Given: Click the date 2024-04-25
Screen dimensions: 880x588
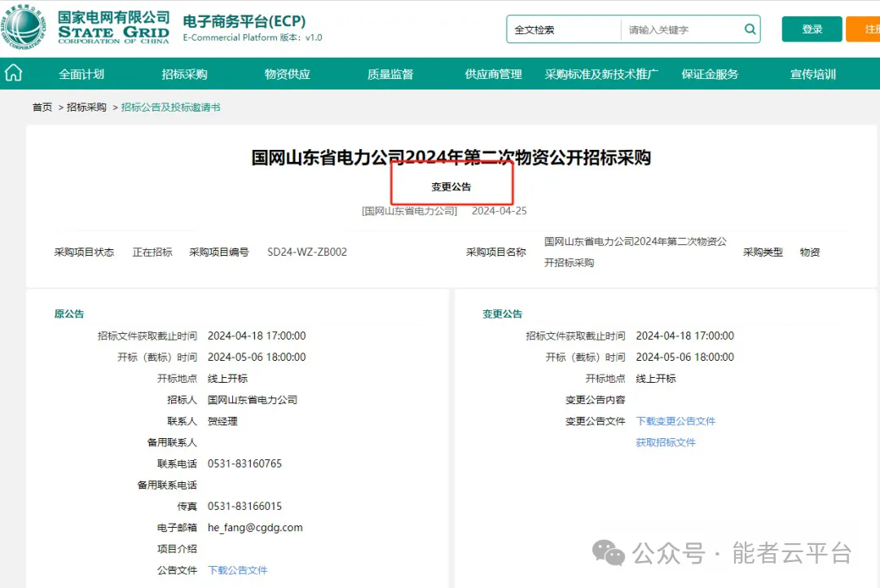Looking at the screenshot, I should (499, 211).
